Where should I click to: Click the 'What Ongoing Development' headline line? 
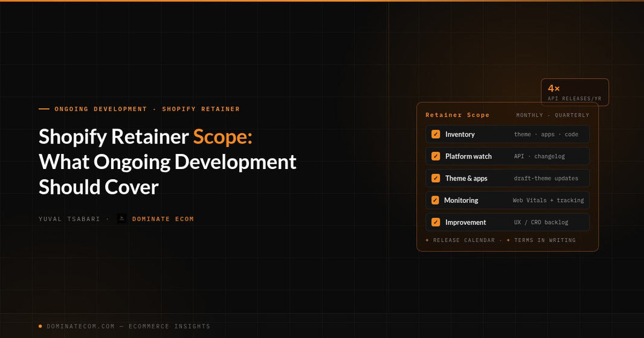pos(167,162)
